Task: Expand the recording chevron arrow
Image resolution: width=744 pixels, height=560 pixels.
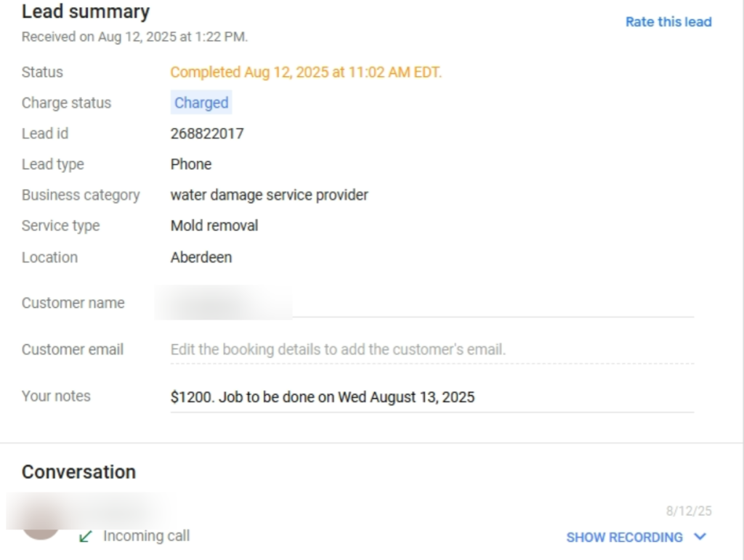Action: (700, 537)
